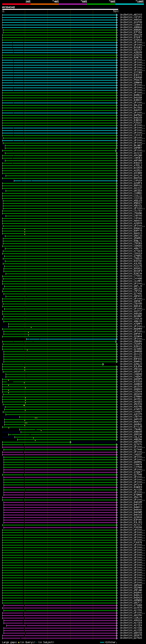Image resolution: width=146 pixels, height=644 pixels.
Task: Click the query name AV394342
Action: [8, 7]
